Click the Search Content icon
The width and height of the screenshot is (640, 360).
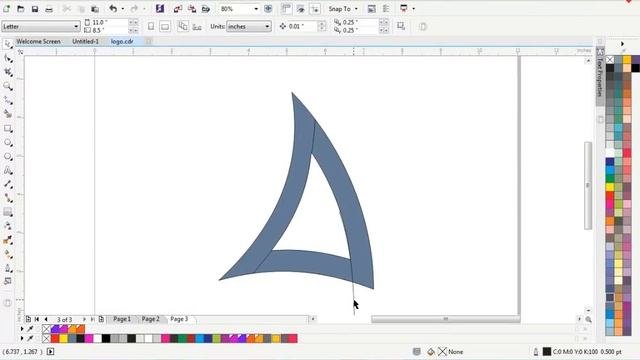[160, 9]
